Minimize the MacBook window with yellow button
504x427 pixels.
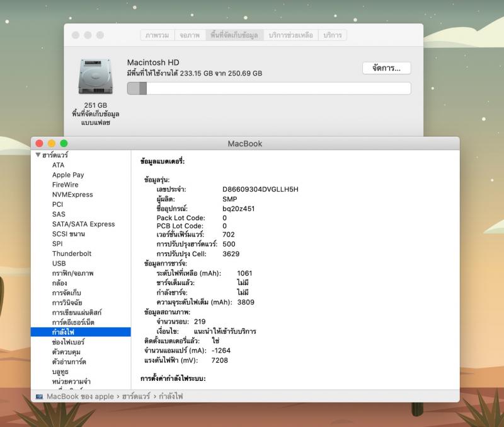coord(52,144)
